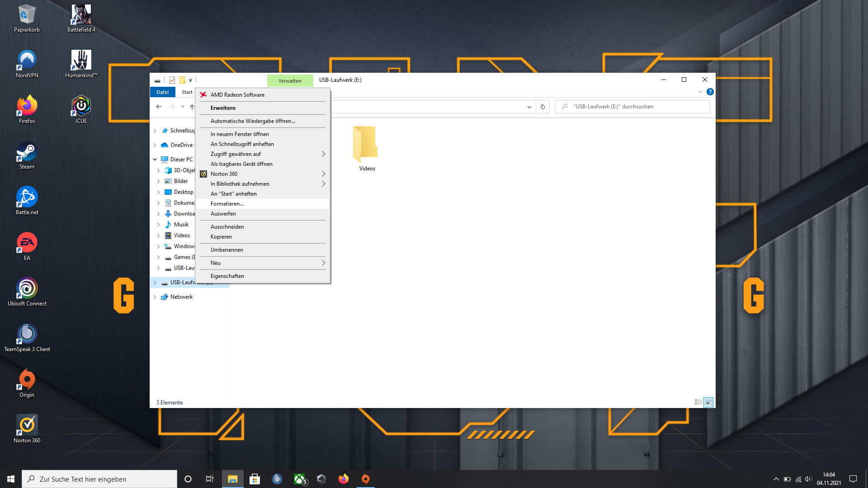Open the Datei ribbon tab

[x=162, y=92]
